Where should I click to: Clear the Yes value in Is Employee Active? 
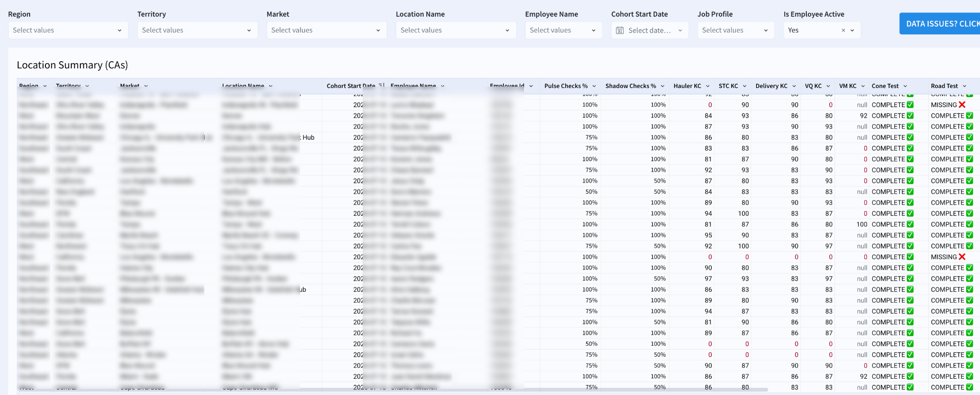(843, 30)
